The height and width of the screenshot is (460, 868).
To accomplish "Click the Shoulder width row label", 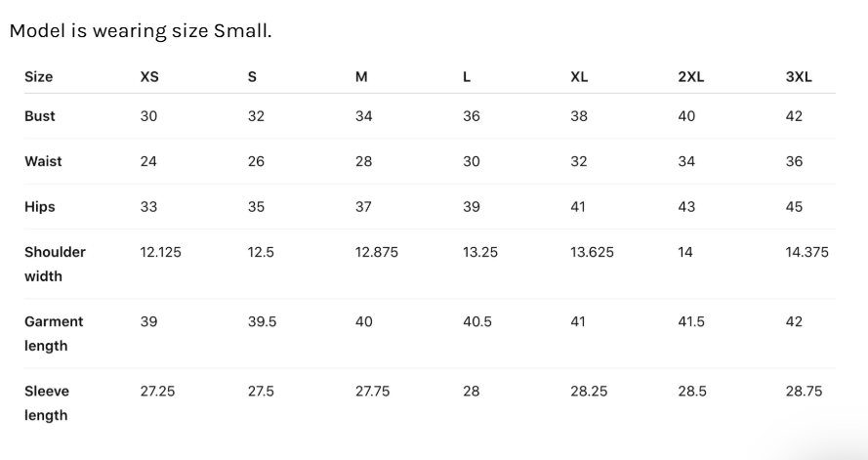I will click(55, 264).
